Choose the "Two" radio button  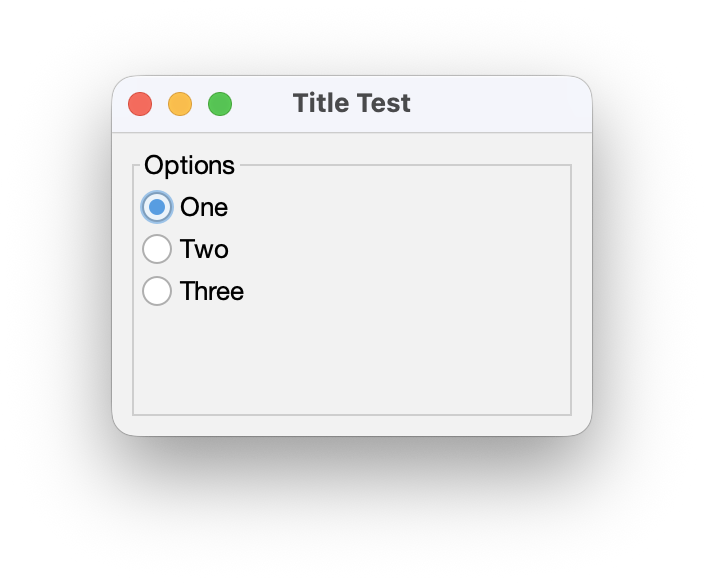(x=157, y=249)
